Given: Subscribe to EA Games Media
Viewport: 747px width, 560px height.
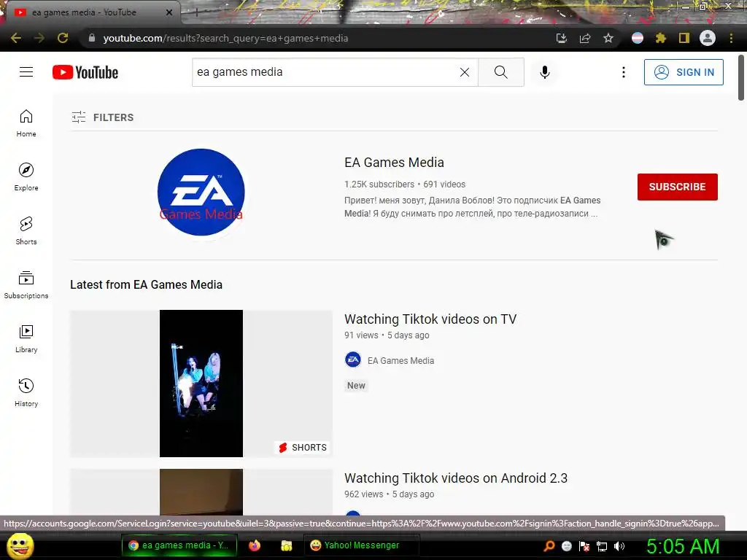Looking at the screenshot, I should [x=678, y=187].
